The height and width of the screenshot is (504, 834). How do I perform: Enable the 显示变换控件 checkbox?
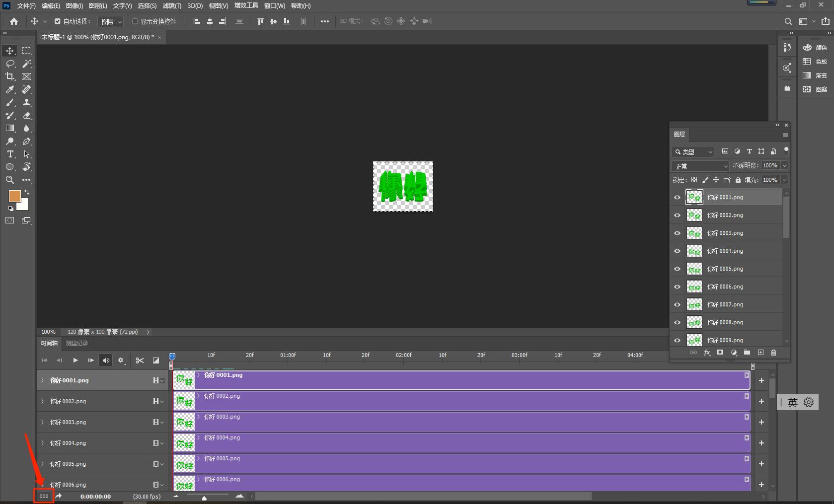135,21
